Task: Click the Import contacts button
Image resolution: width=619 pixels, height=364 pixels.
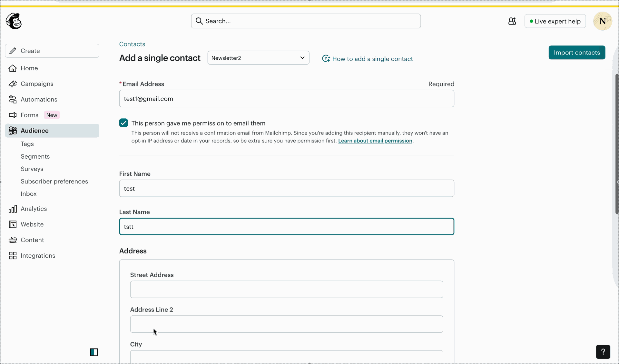Action: coord(577,53)
